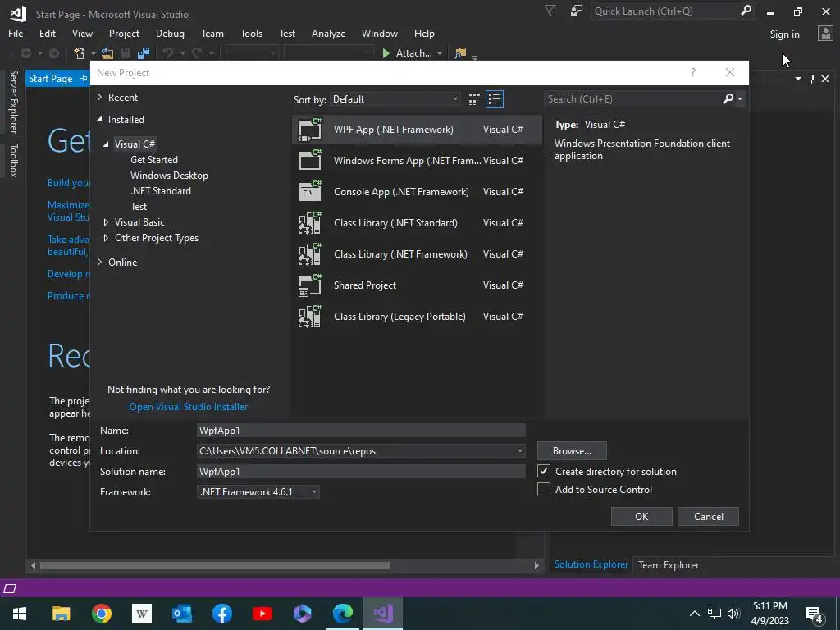This screenshot has width=840, height=630.
Task: Switch to medium icons list view
Action: 495,99
